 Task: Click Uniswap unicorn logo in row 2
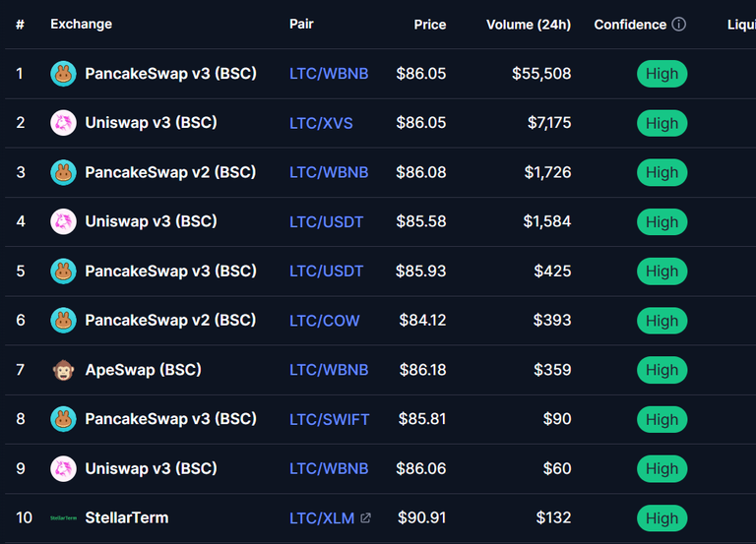[x=63, y=123]
